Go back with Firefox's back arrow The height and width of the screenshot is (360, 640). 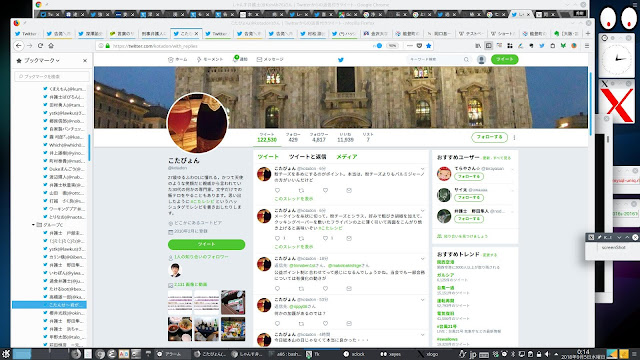click(19, 46)
